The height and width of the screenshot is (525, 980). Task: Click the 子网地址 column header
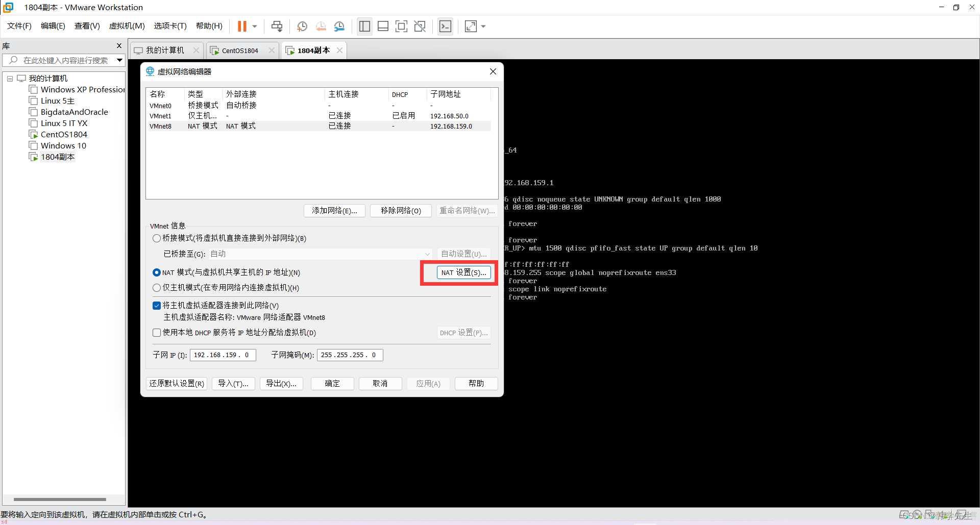tap(458, 94)
